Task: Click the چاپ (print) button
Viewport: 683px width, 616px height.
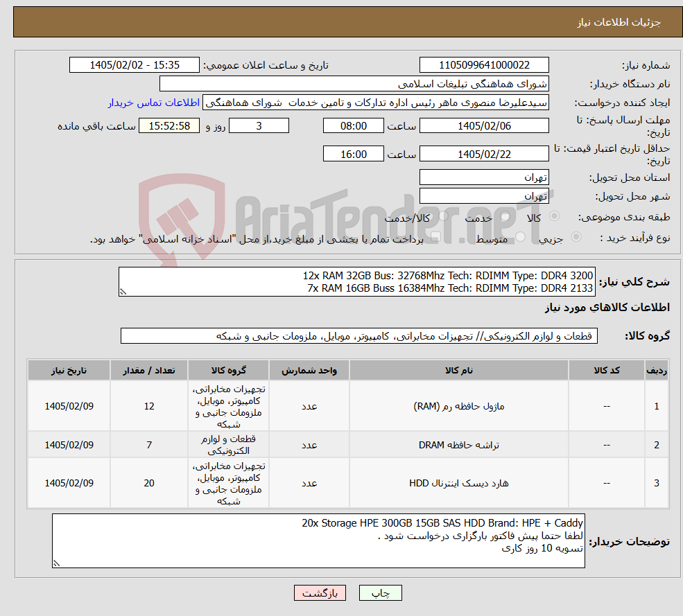Action: pos(380,593)
